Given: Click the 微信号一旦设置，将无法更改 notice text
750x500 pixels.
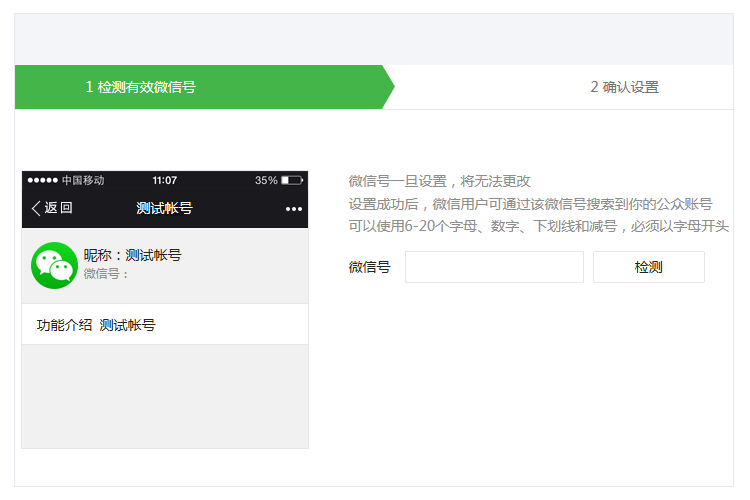Looking at the screenshot, I should pyautogui.click(x=439, y=181).
